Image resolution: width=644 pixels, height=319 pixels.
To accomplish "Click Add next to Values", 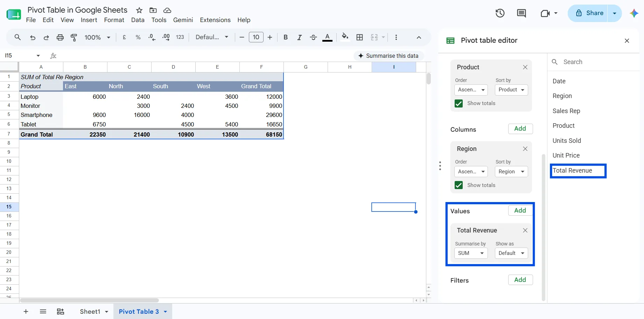I will 520,210.
